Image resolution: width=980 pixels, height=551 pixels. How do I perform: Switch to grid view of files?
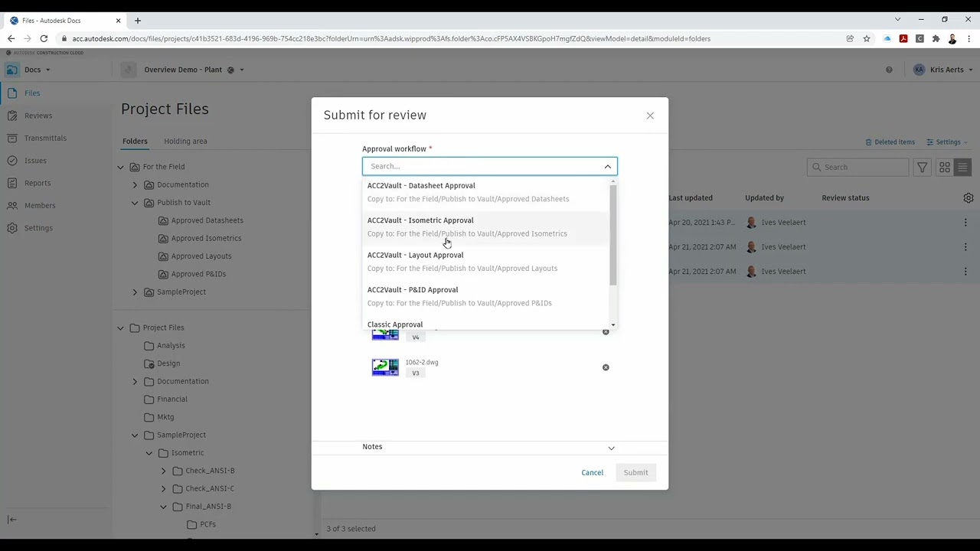click(945, 167)
